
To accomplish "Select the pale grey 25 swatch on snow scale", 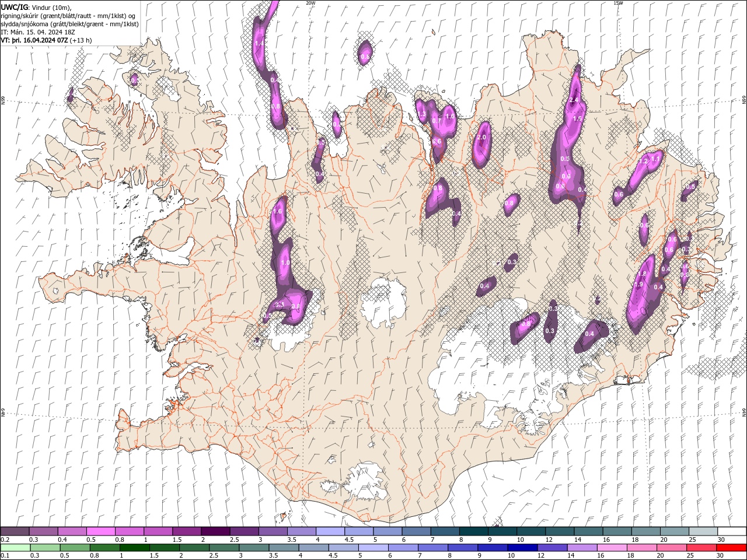I will (703, 531).
